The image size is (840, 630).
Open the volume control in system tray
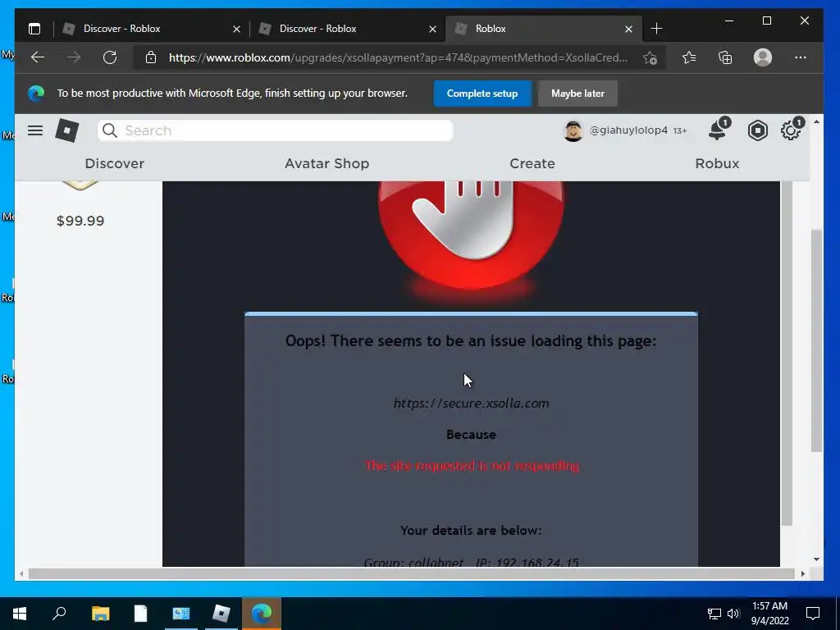click(x=733, y=614)
